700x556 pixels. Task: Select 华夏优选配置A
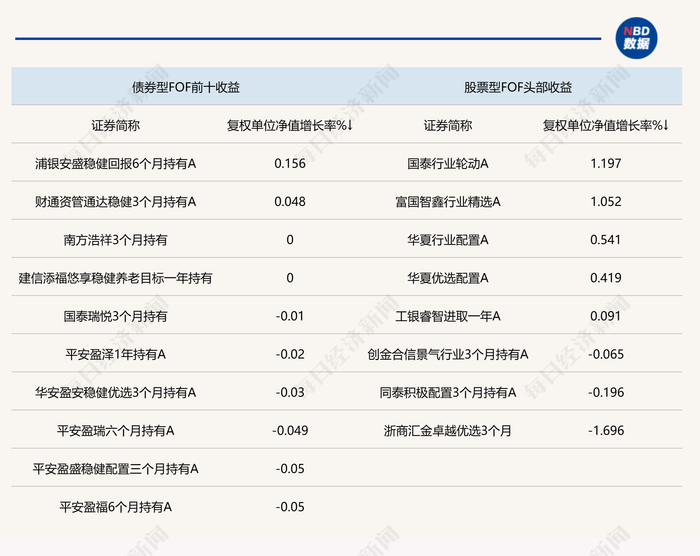point(448,278)
